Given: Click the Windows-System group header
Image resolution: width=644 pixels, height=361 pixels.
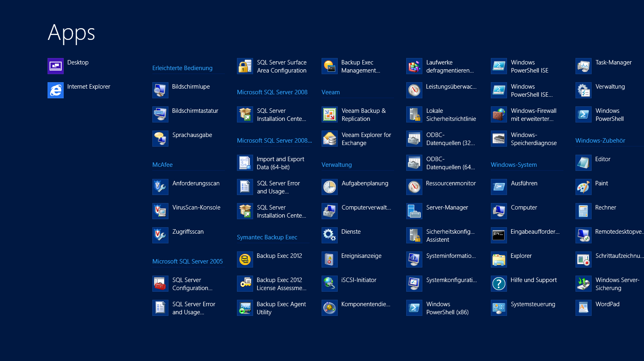Looking at the screenshot, I should pyautogui.click(x=513, y=165).
